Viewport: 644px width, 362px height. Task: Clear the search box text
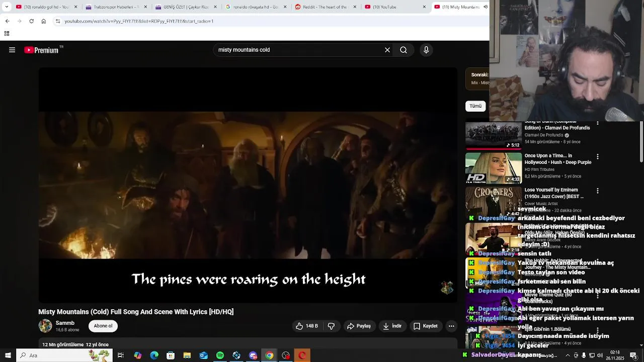pyautogui.click(x=387, y=50)
